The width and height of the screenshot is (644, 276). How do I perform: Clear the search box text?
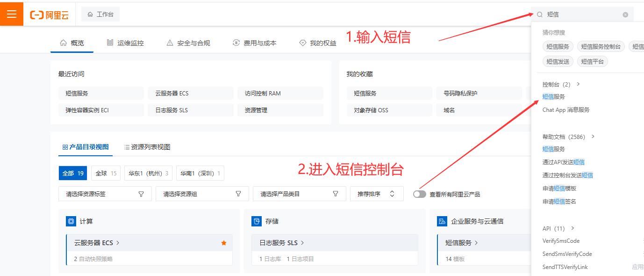click(625, 15)
